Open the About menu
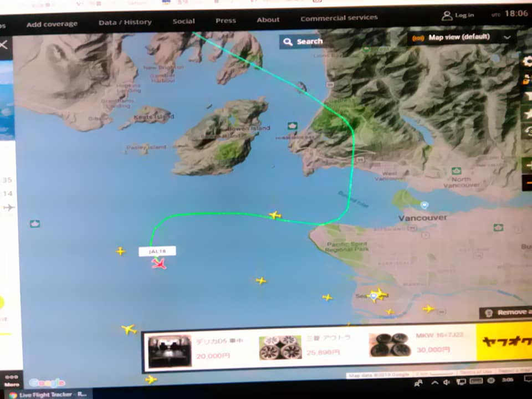Screen dimensions: 532x399 click(x=268, y=20)
